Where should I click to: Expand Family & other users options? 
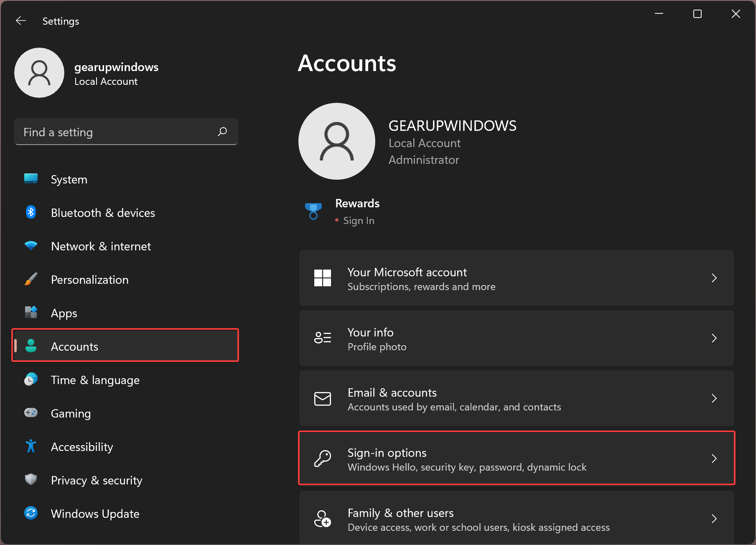(x=516, y=519)
